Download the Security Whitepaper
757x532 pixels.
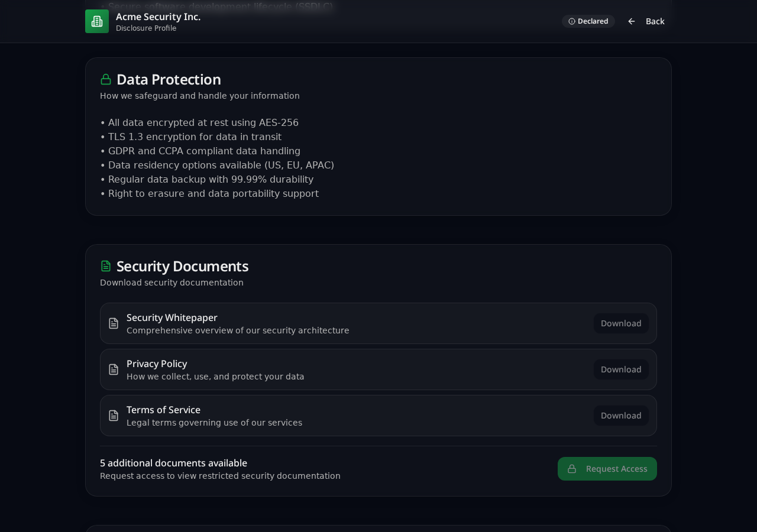tap(621, 323)
